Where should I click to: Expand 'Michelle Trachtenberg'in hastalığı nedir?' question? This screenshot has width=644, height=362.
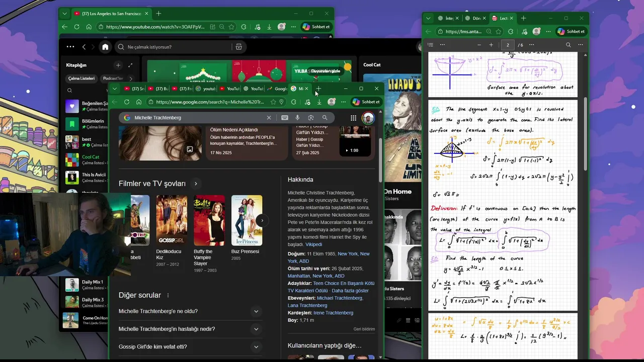point(256,329)
